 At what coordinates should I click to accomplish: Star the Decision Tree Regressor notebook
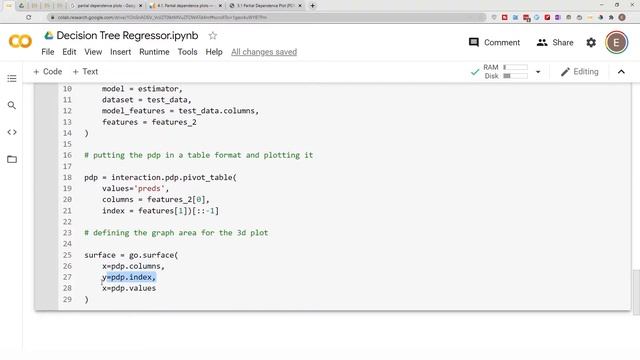(x=212, y=36)
